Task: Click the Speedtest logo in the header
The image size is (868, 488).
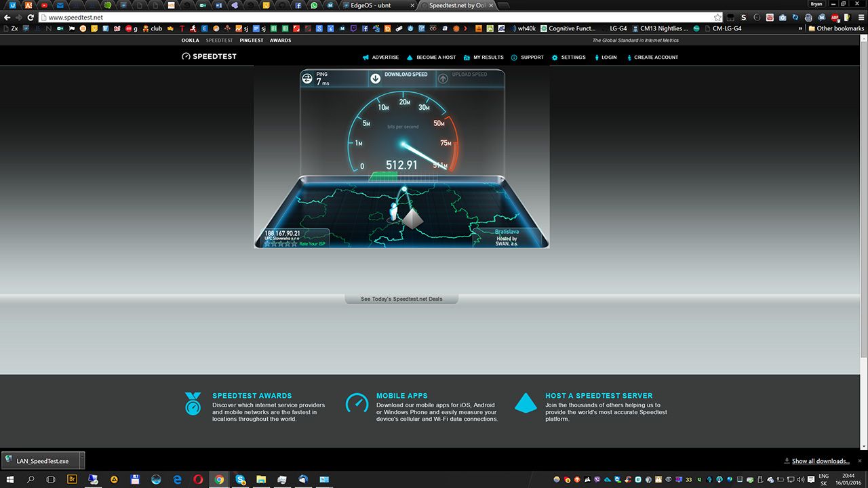Action: pyautogui.click(x=209, y=56)
